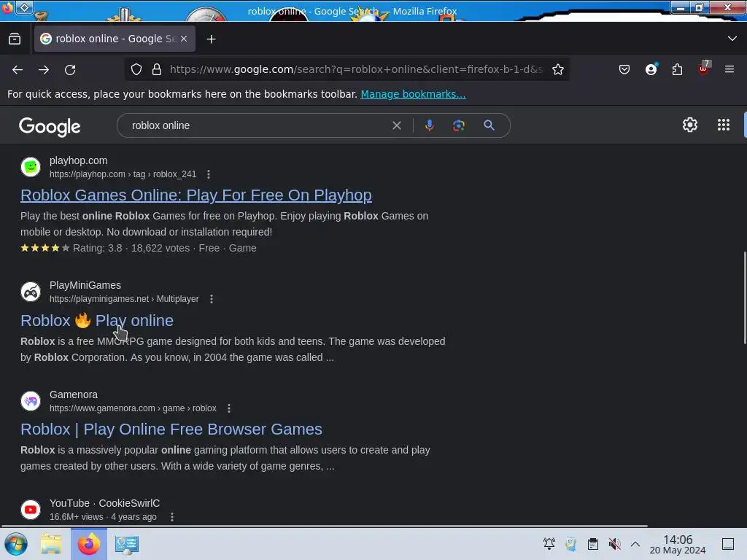
Task: Close the roblox online Google Search tab
Action: pyautogui.click(x=184, y=39)
